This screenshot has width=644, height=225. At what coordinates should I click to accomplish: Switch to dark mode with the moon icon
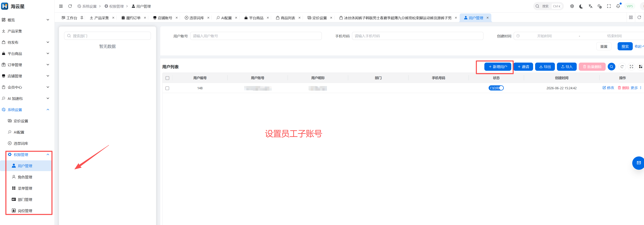point(581,6)
